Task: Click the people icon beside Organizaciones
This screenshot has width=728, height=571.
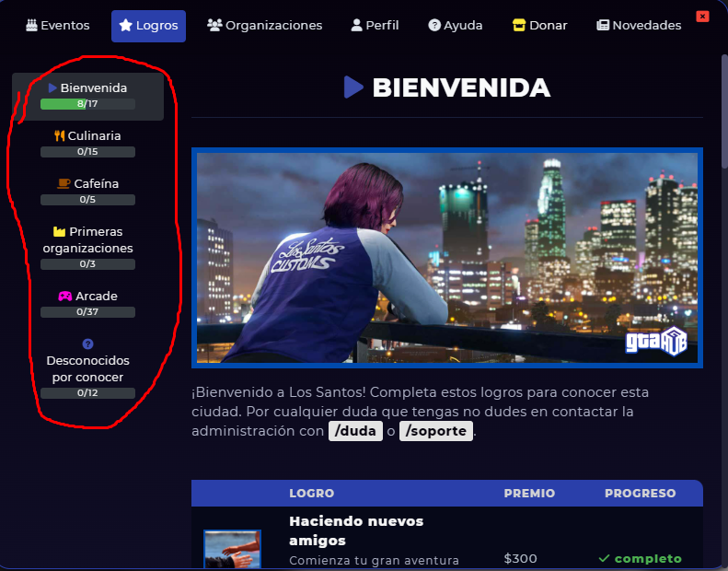Action: [214, 25]
